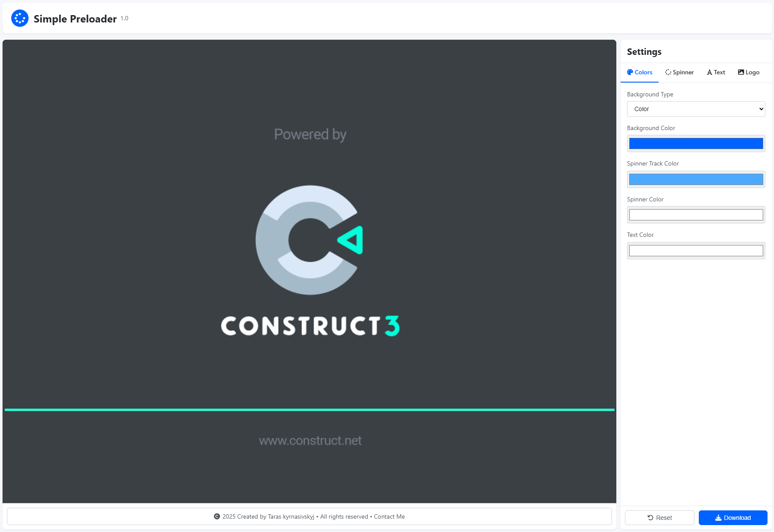Click the Spinner Color label

(x=645, y=199)
